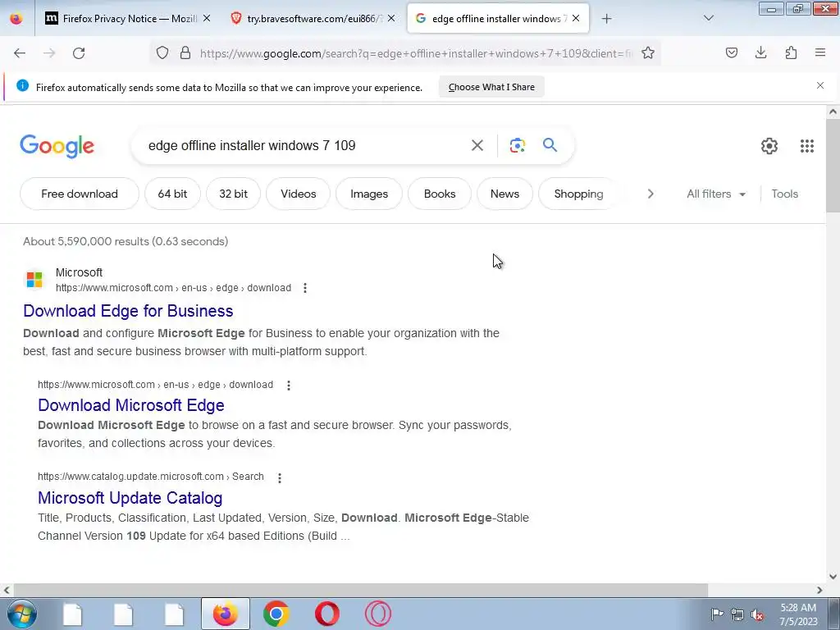Click Choose What I Share button
Image resolution: width=840 pixels, height=630 pixels.
pyautogui.click(x=491, y=87)
